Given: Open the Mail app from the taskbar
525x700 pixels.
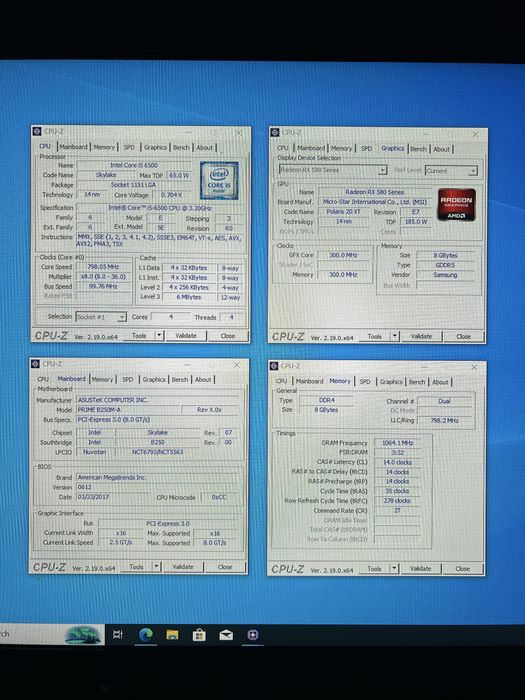Looking at the screenshot, I should click(x=226, y=635).
